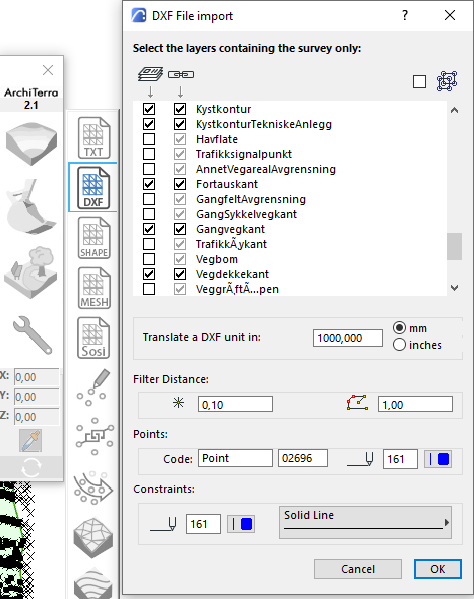
Task: Click the layer list scroll-up arrow
Action: pyautogui.click(x=455, y=110)
